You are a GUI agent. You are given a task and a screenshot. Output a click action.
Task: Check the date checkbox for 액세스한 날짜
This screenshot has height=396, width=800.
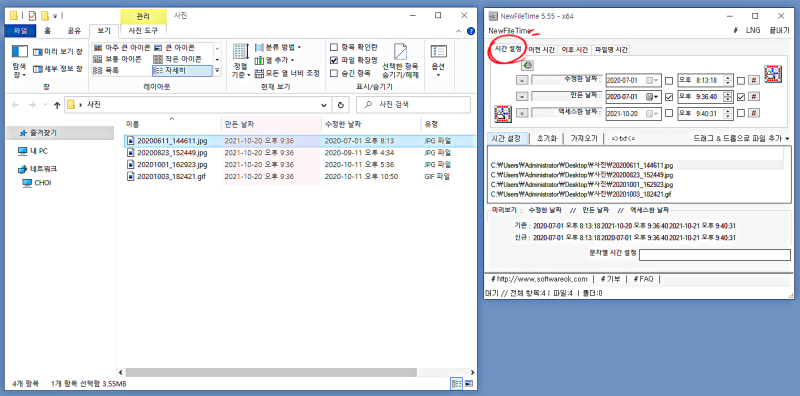click(x=669, y=113)
